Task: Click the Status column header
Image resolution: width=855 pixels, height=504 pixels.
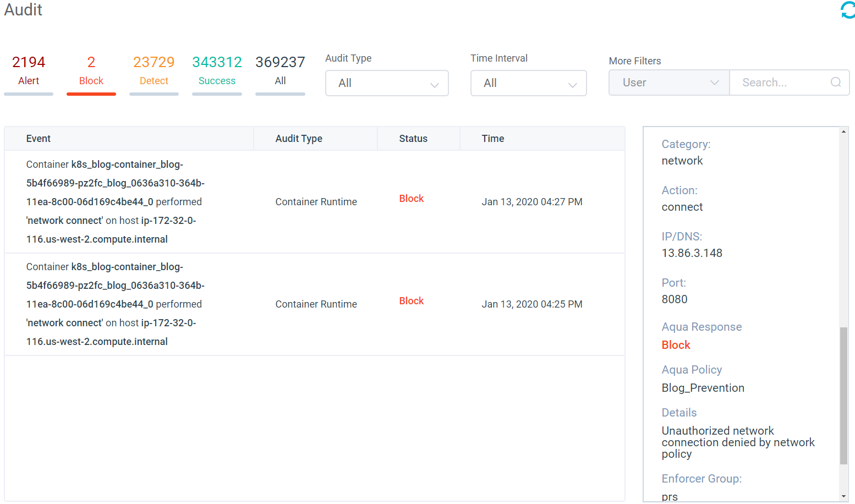Action: click(413, 139)
